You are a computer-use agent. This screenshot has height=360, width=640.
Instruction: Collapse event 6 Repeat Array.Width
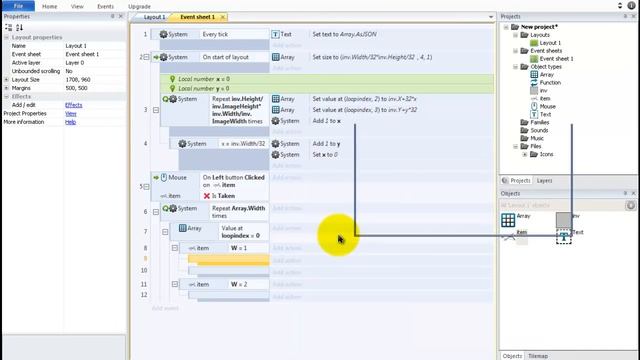coord(156,212)
